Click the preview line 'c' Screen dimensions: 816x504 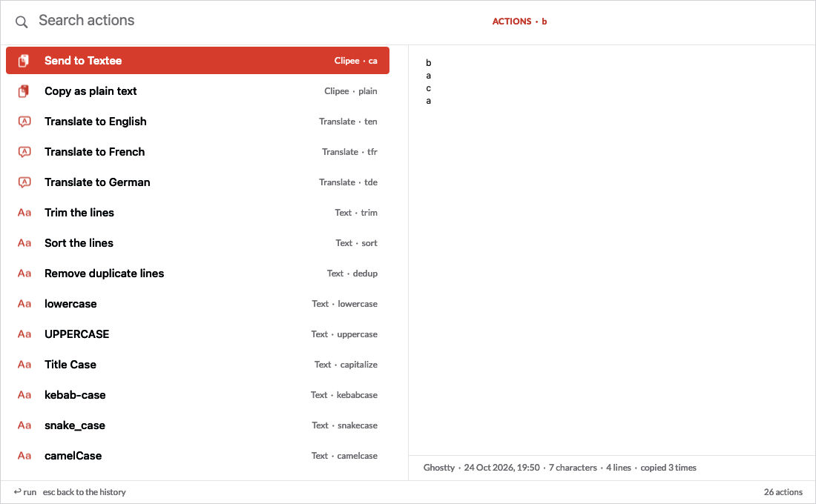(428, 88)
